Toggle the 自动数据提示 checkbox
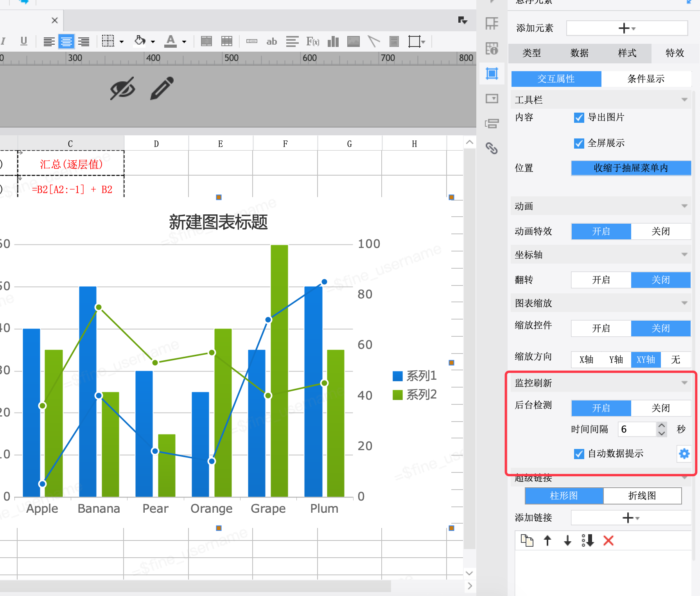700x596 pixels. tap(579, 454)
